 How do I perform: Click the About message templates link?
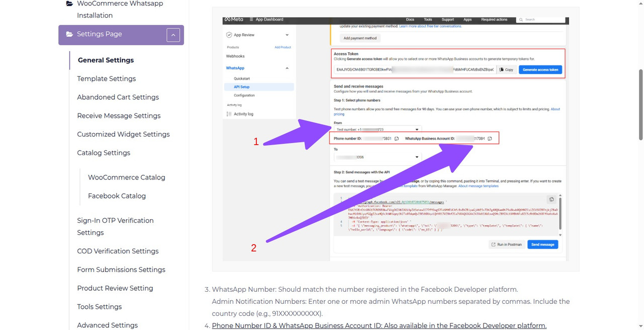(x=478, y=186)
